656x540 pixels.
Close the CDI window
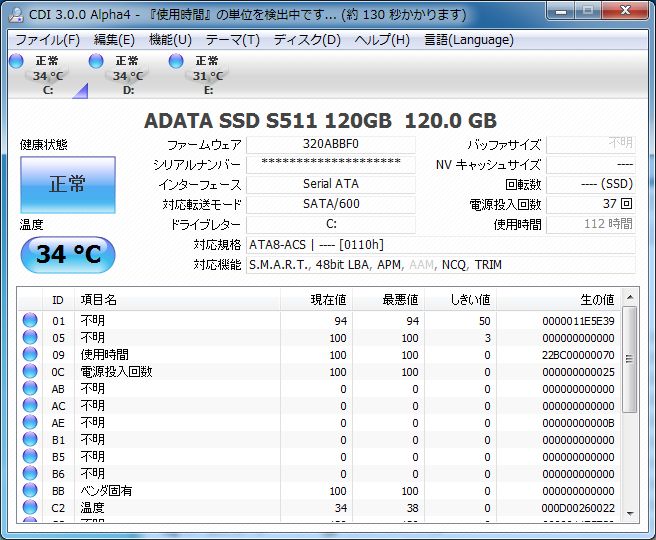pyautogui.click(x=625, y=10)
